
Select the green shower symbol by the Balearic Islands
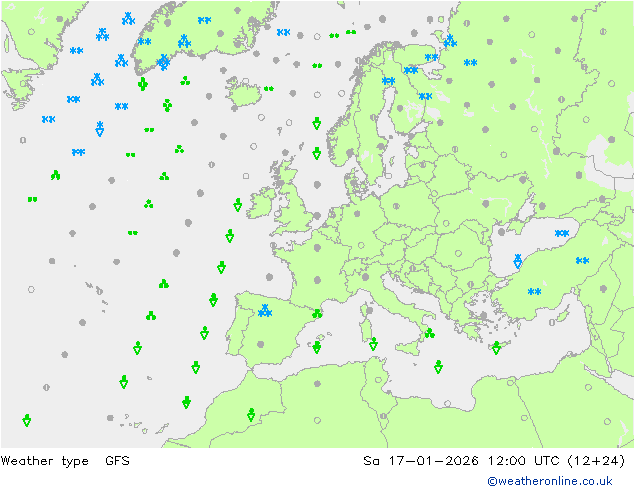click(x=317, y=347)
